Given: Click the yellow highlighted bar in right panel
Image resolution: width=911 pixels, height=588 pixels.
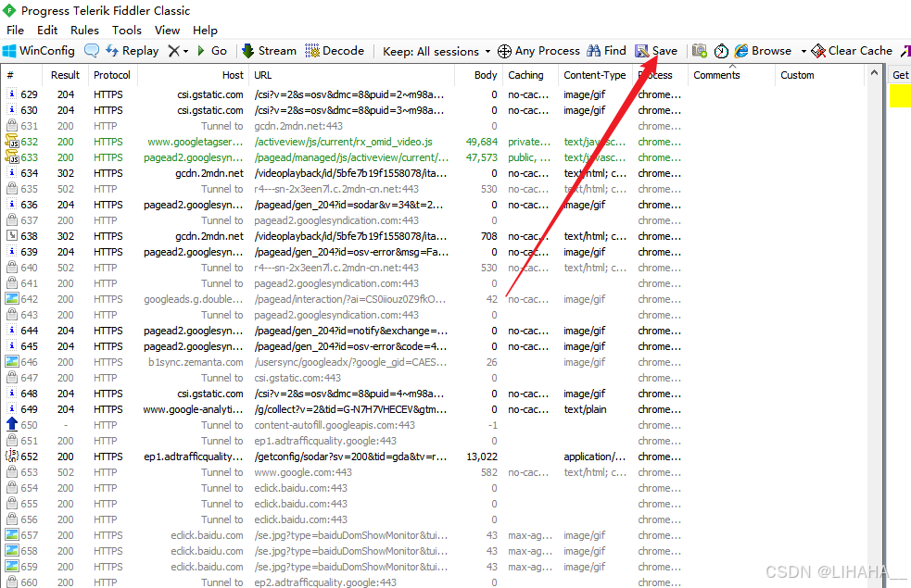Looking at the screenshot, I should [x=900, y=95].
